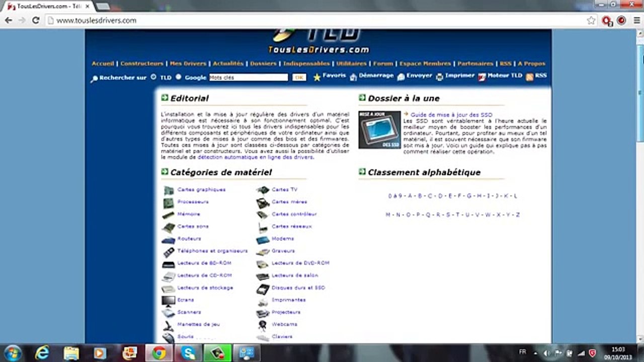Open Chrome from the taskbar
The height and width of the screenshot is (362, 644).
tap(159, 353)
